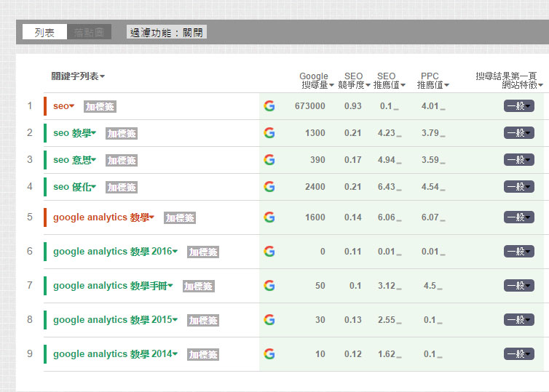Click SEO recommendation value 1.62
Image resolution: width=549 pixels, height=392 pixels.
tap(386, 354)
